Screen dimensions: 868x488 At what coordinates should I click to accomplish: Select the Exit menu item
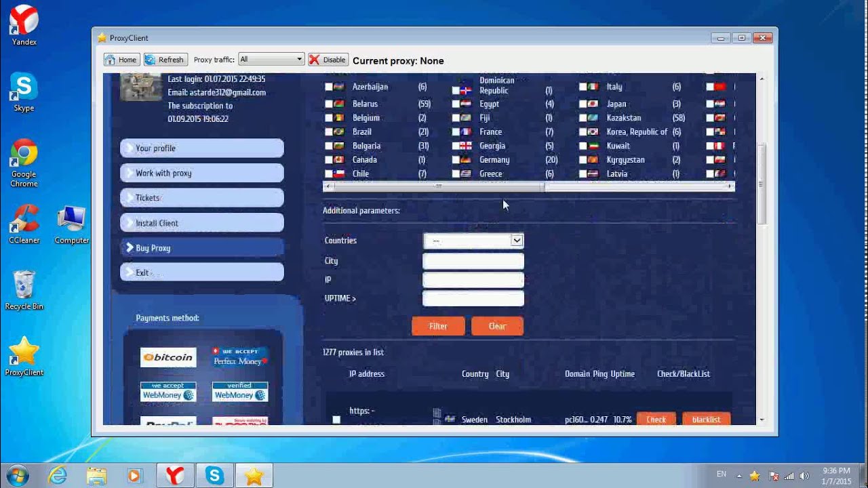202,272
